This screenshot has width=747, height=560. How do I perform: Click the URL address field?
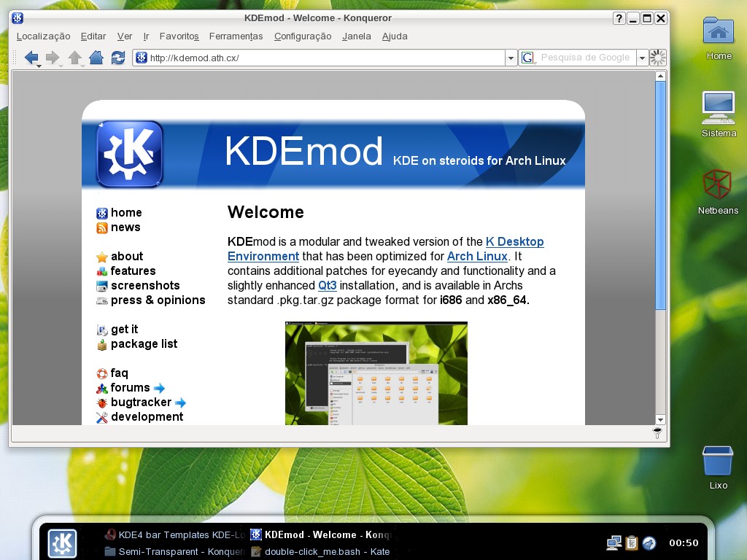[320, 58]
